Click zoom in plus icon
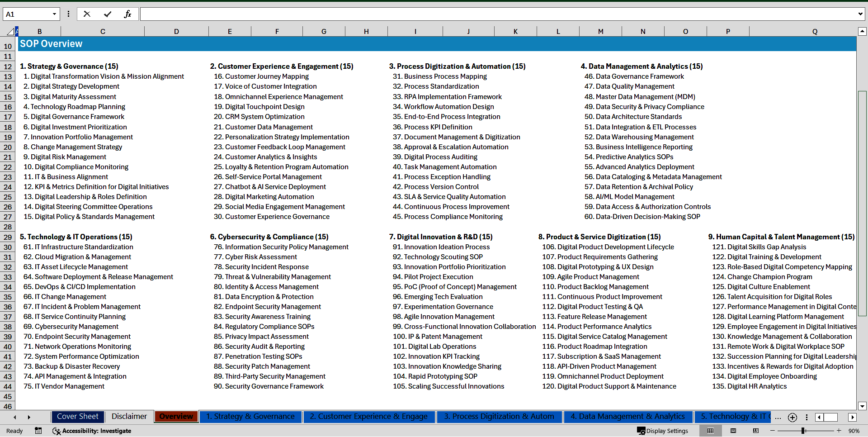This screenshot has width=868, height=437. click(x=839, y=431)
